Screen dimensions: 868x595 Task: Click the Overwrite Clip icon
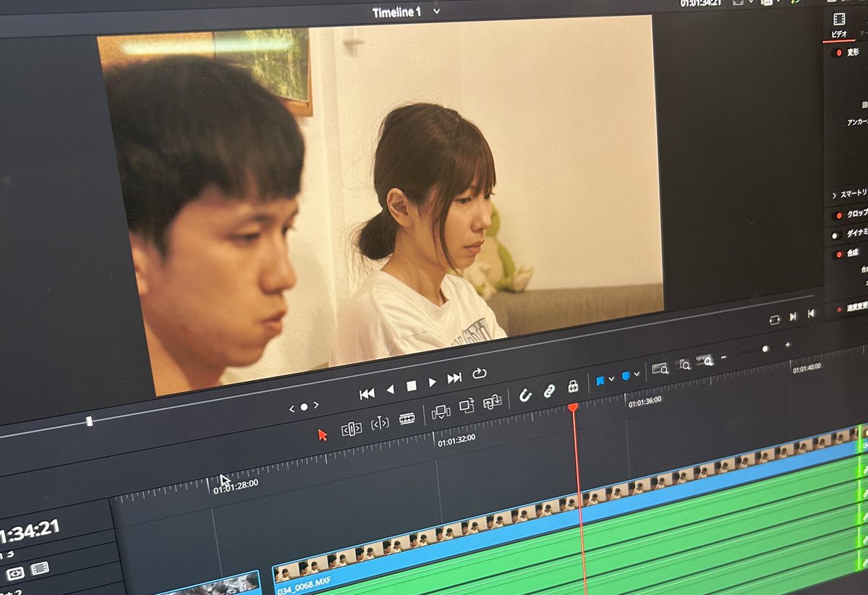(467, 407)
